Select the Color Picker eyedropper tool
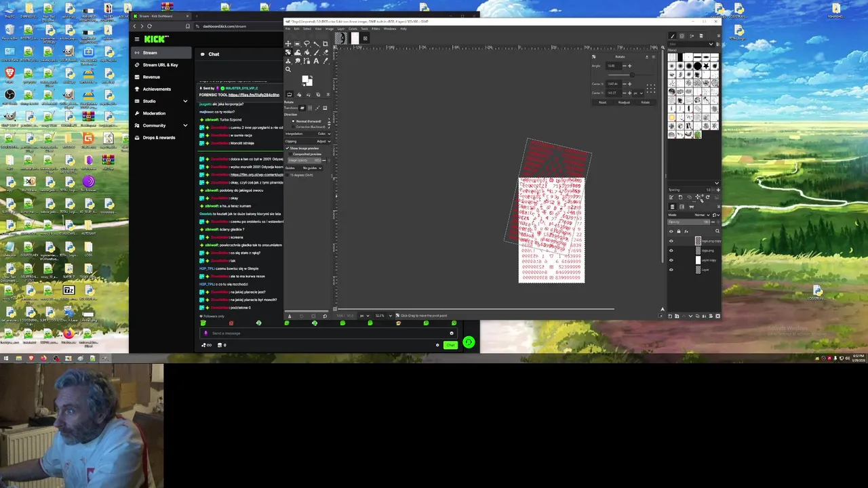 tap(325, 61)
